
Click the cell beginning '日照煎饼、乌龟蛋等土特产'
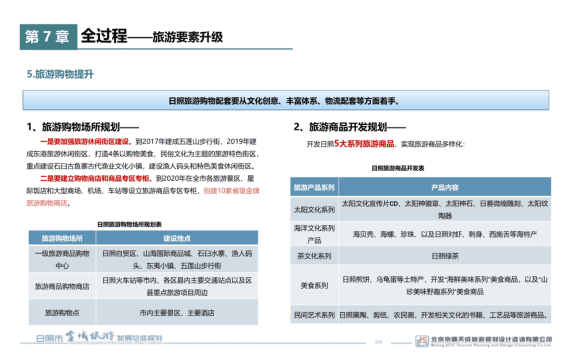coord(445,285)
